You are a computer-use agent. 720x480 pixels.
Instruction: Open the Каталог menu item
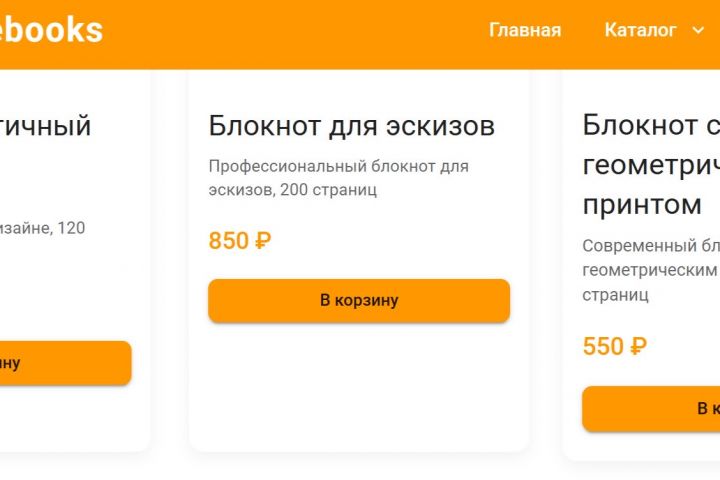tap(640, 30)
